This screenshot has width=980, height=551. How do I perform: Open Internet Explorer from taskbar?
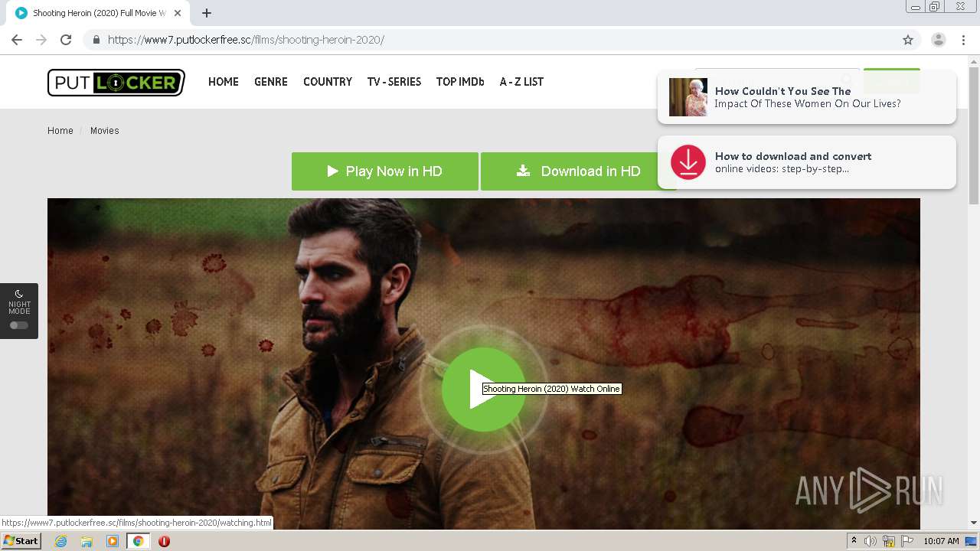60,541
